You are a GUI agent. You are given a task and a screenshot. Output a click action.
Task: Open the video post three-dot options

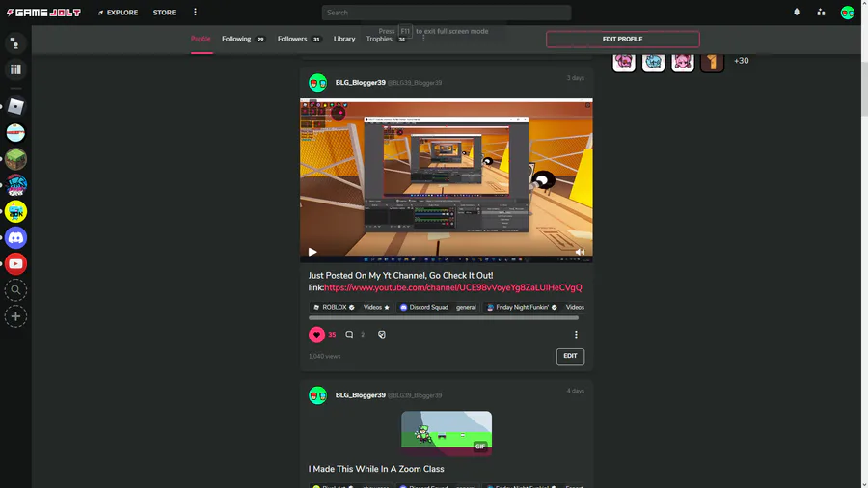[576, 335]
